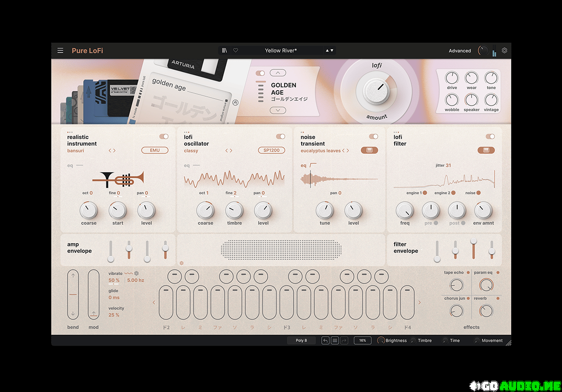Toggle keyboard tracking icon in noise transient
The image size is (562, 392).
click(370, 151)
